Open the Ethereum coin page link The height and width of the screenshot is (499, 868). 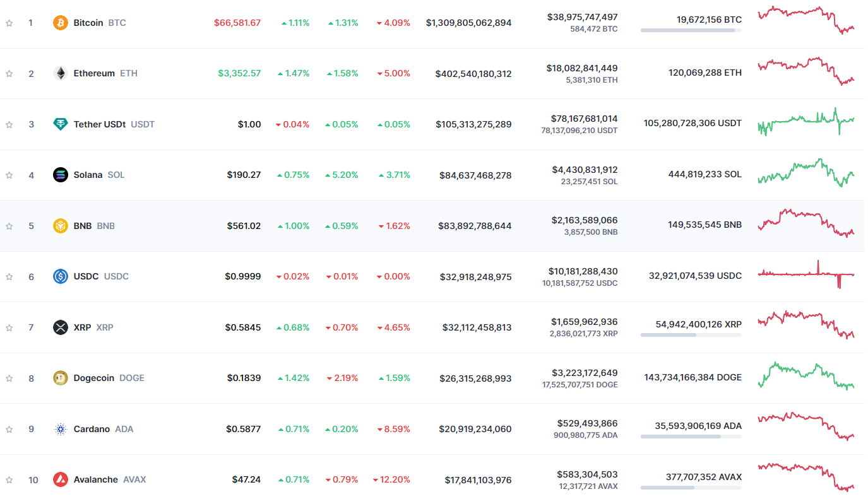click(x=94, y=73)
